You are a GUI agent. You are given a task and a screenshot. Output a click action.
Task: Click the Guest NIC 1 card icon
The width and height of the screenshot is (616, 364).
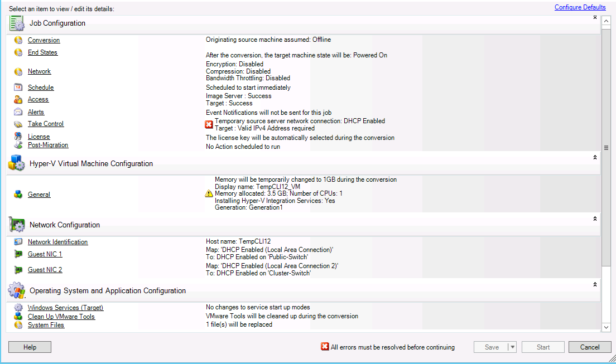click(18, 254)
